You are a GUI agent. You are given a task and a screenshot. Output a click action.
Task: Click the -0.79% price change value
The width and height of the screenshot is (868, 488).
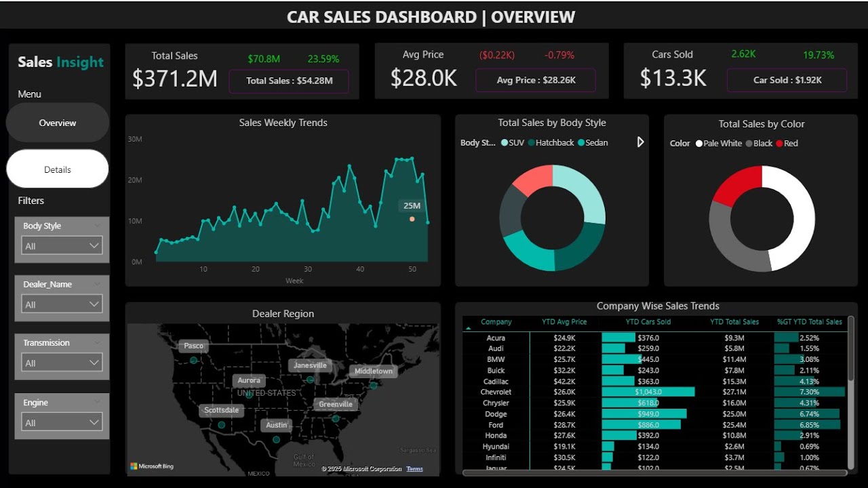[x=559, y=55]
